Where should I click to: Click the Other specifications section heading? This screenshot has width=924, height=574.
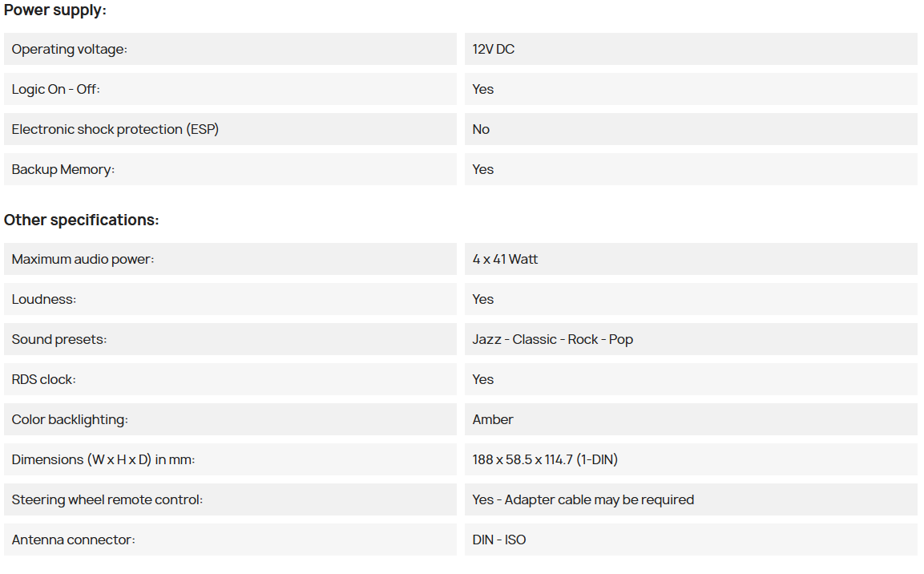(x=82, y=220)
